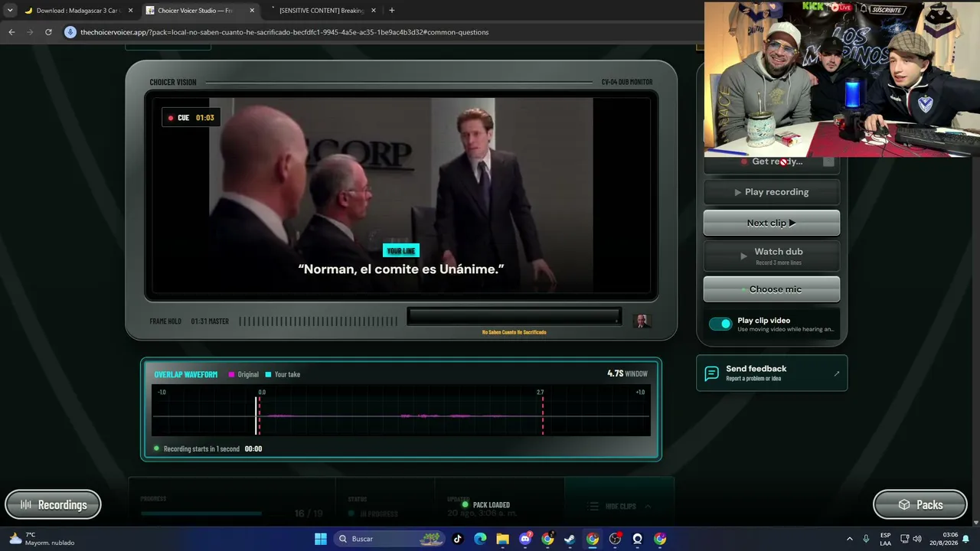Open the notification bell in the tray
The height and width of the screenshot is (551, 980).
pos(966,539)
